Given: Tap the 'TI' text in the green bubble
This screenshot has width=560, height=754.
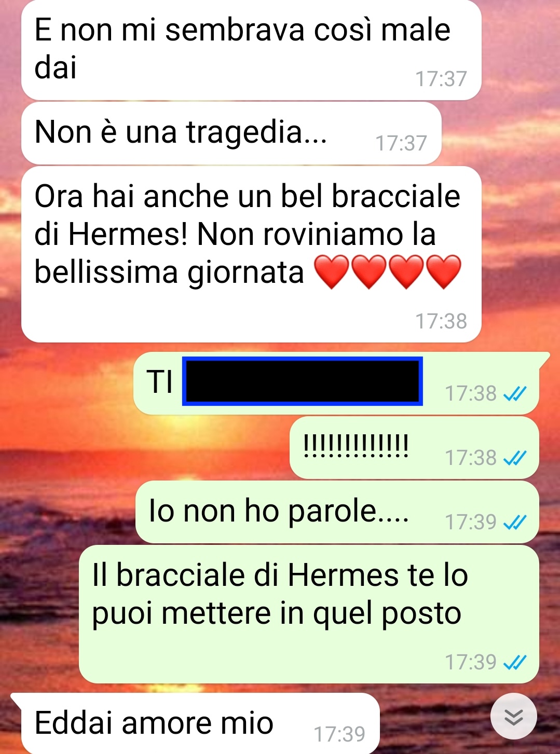Looking at the screenshot, I should (x=160, y=382).
